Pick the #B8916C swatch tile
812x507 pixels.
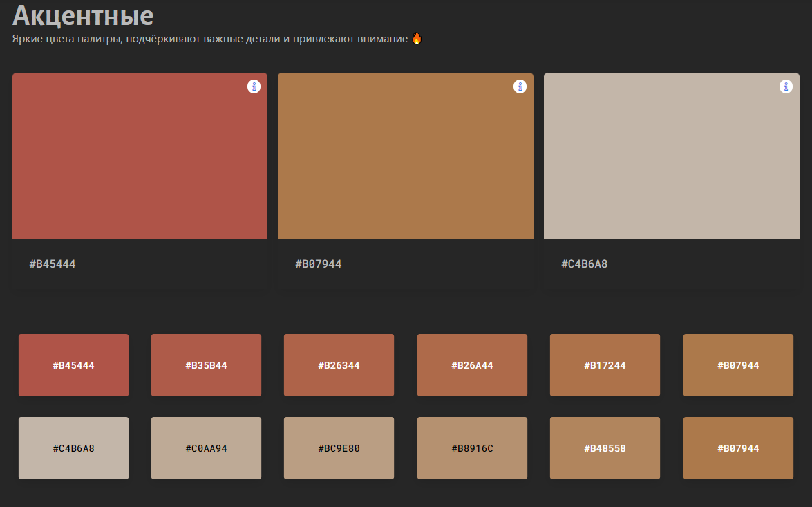[x=472, y=448]
